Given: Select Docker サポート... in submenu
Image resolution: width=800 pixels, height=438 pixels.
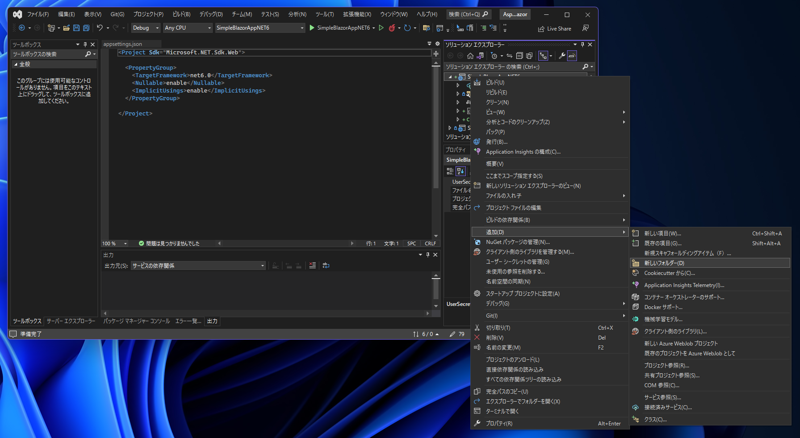Looking at the screenshot, I should point(710,307).
